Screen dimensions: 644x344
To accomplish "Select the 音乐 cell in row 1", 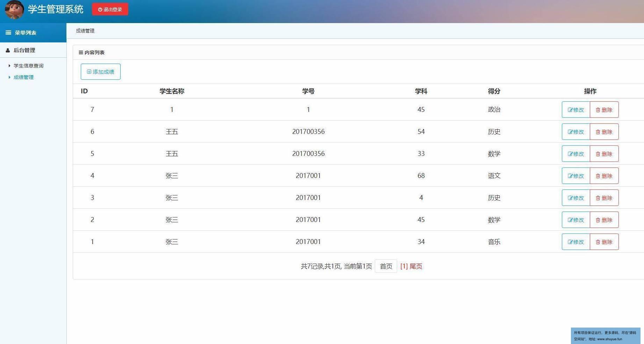I will point(494,242).
